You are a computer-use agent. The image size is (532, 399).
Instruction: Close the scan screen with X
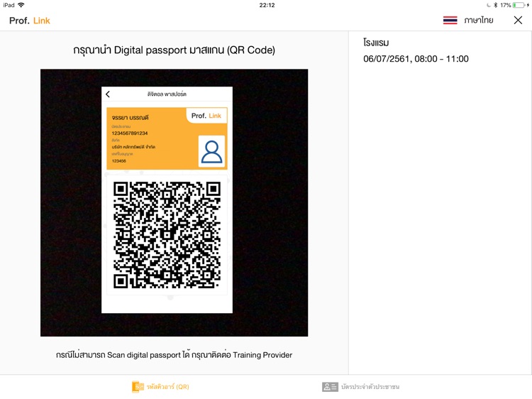(518, 21)
